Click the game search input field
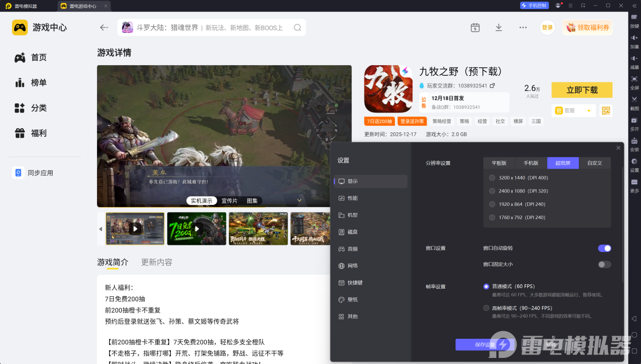Image resolution: width=641 pixels, height=364 pixels. 212,28
